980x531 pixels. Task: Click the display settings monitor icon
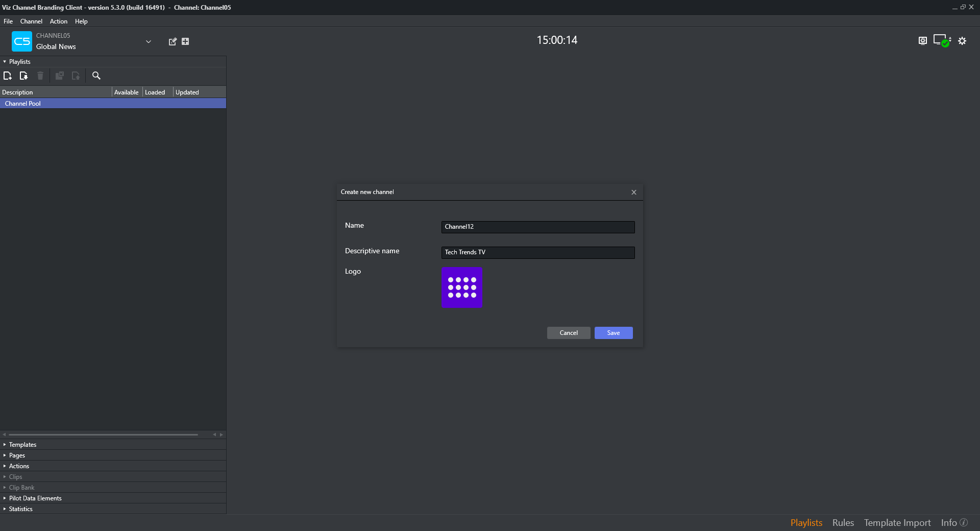pyautogui.click(x=922, y=41)
